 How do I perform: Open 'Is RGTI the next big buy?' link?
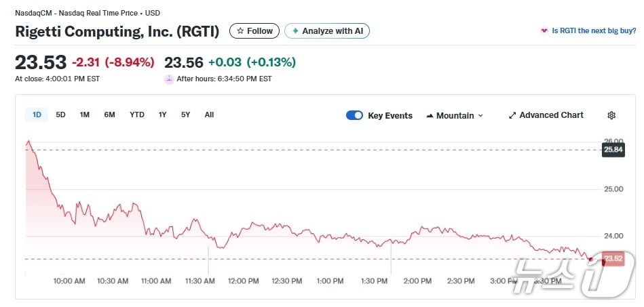(x=588, y=31)
